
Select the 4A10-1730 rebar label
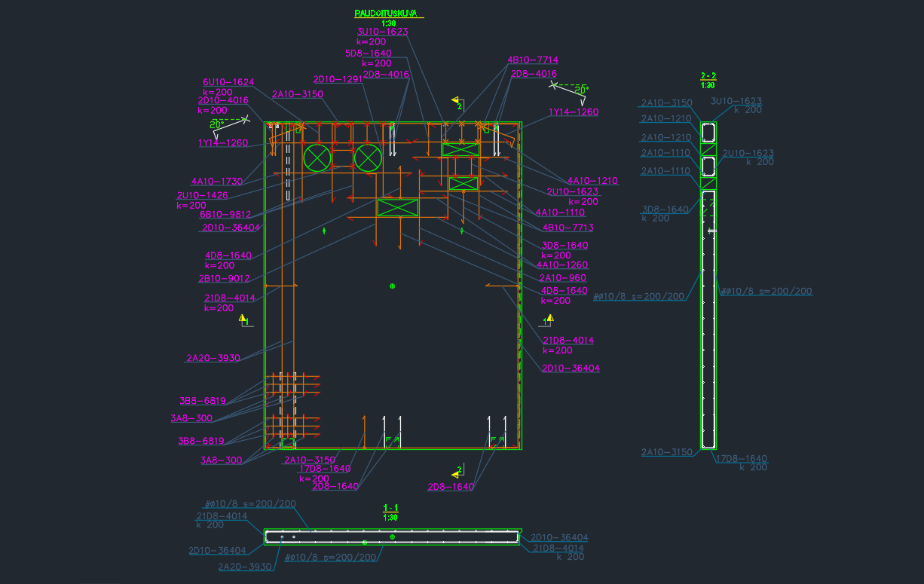pyautogui.click(x=217, y=182)
